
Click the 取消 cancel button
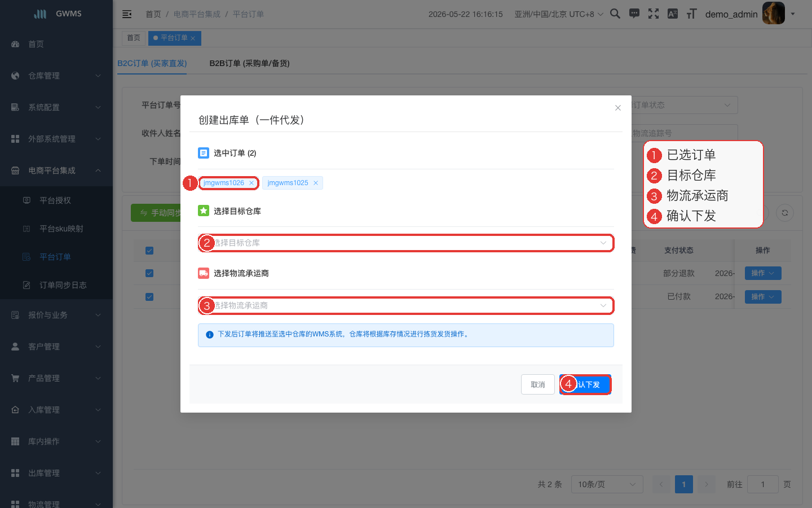click(538, 384)
